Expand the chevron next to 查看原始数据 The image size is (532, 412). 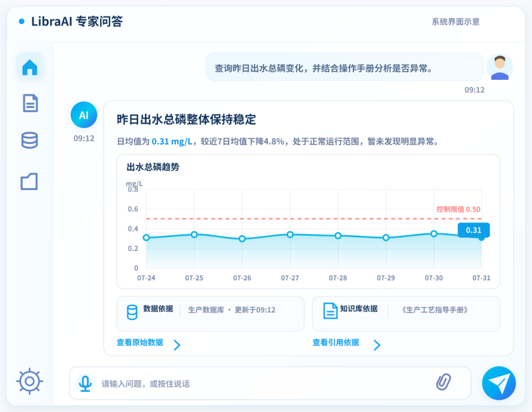(177, 345)
